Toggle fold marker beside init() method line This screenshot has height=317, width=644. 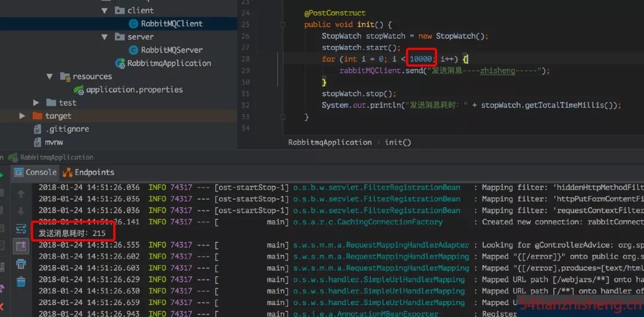pos(283,24)
